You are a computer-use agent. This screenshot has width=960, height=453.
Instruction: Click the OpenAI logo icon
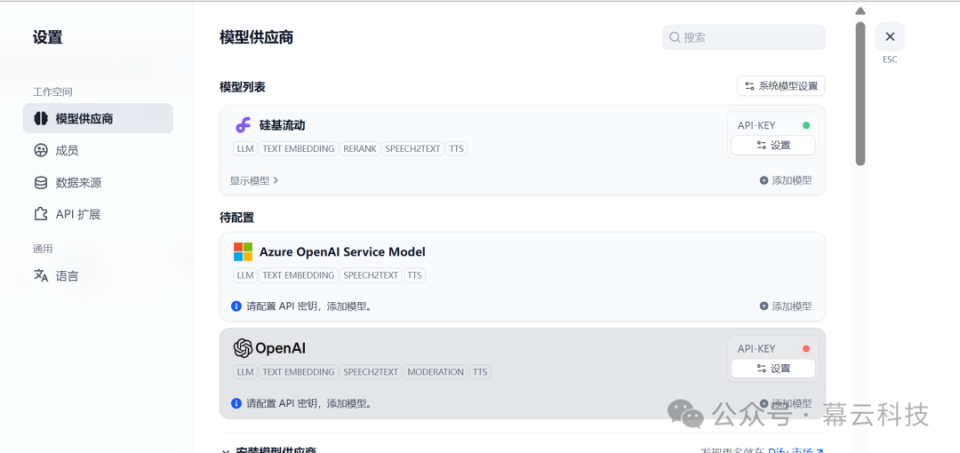243,348
